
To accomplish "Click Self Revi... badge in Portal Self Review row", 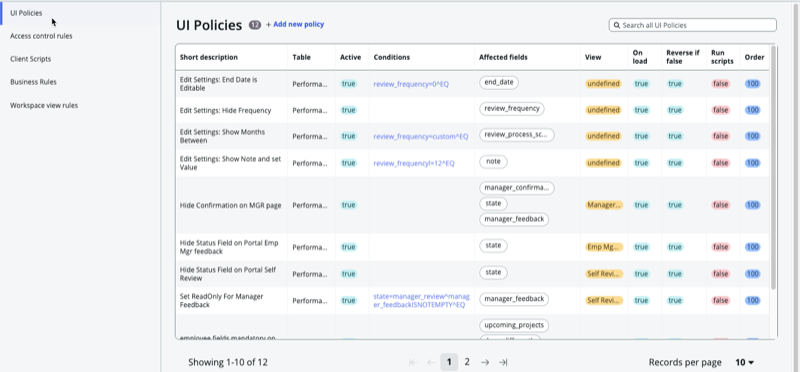I will pos(604,274).
